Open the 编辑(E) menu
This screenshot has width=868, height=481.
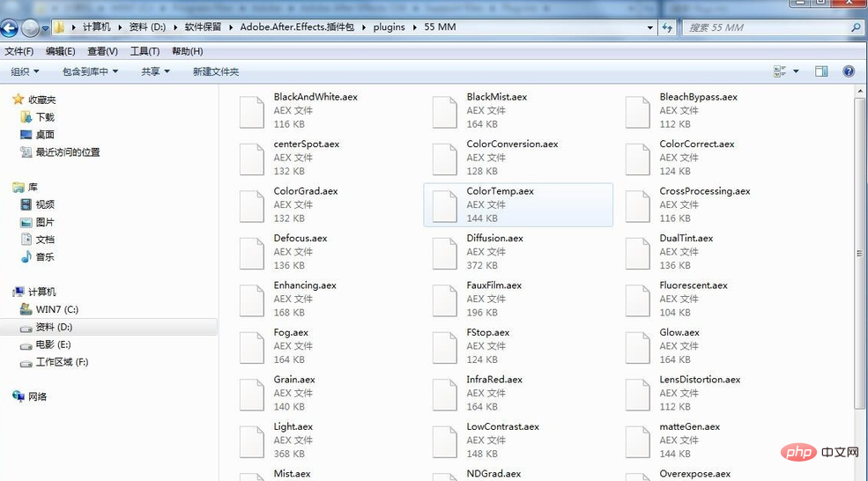pos(60,51)
